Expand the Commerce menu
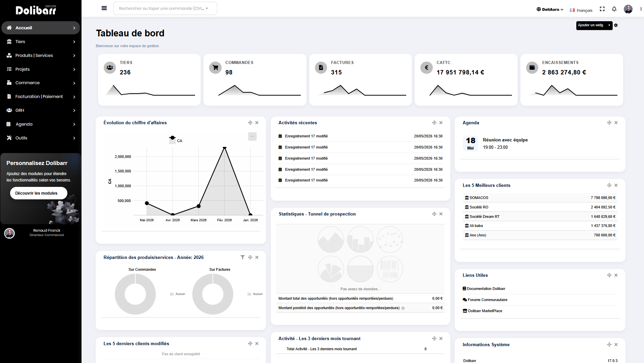The image size is (644, 363). pyautogui.click(x=41, y=83)
